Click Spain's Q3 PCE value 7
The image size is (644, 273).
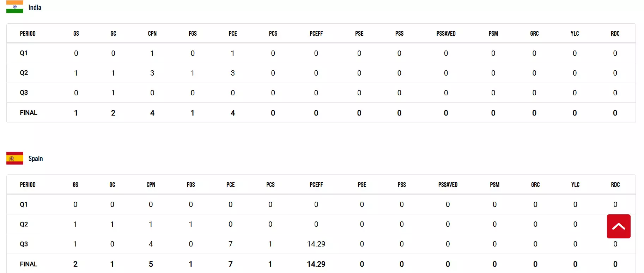pos(230,244)
